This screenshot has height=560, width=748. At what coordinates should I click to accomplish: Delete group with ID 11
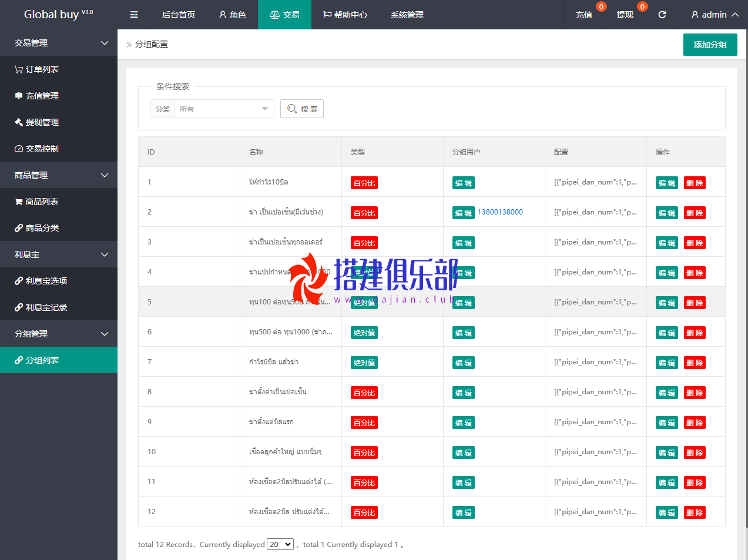(x=695, y=482)
